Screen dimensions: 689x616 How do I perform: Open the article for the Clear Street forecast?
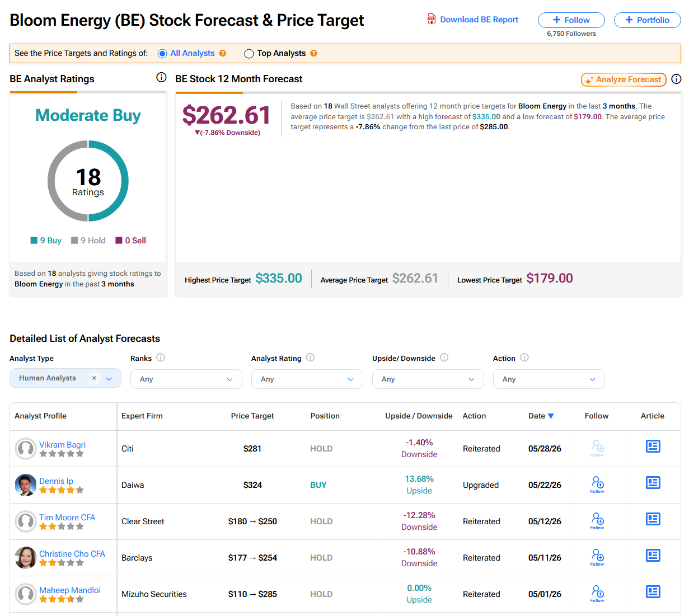coord(653,519)
